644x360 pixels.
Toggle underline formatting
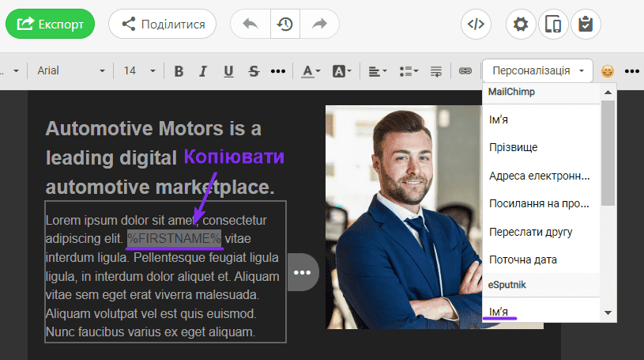click(x=228, y=70)
